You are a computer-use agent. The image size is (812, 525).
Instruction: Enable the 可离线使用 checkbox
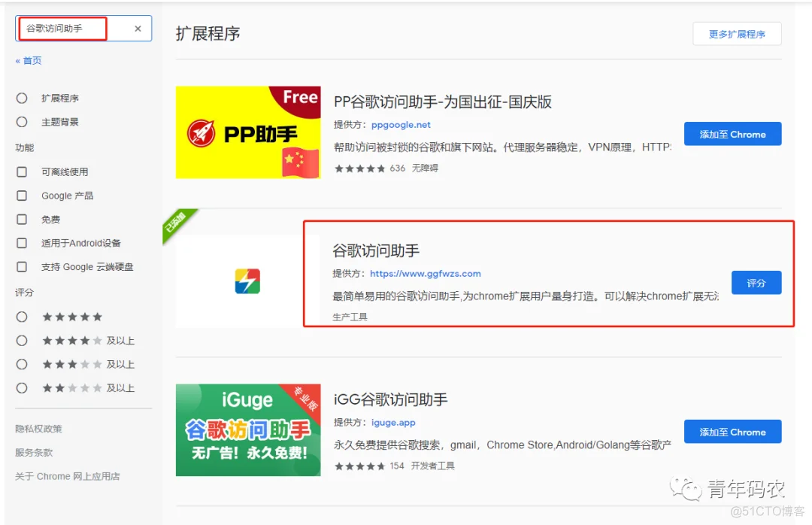(22, 171)
